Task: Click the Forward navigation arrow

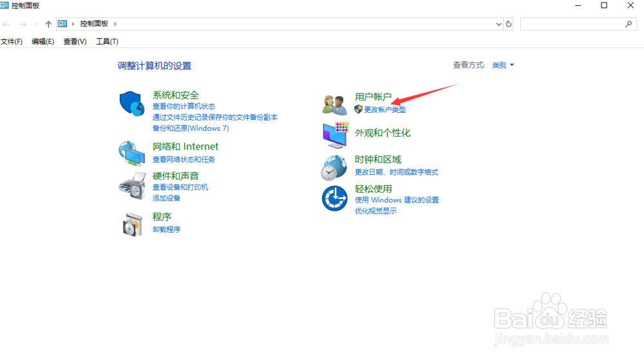Action: (23, 24)
